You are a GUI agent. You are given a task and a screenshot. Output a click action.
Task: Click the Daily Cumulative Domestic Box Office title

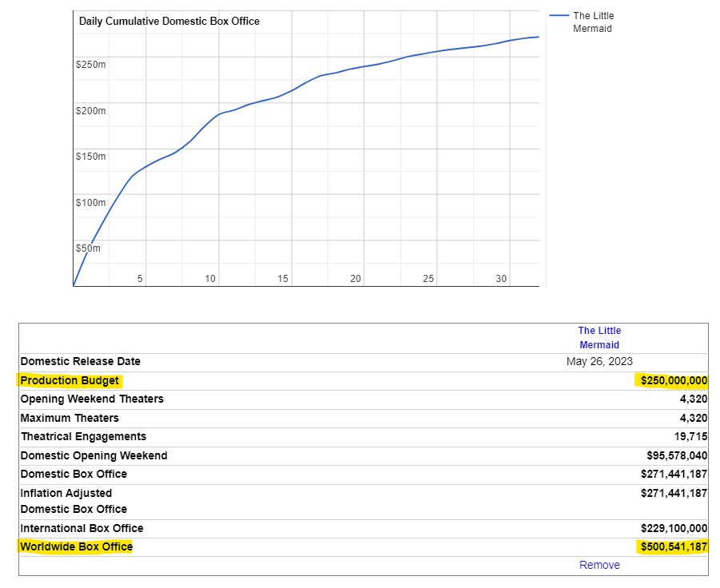coord(169,22)
